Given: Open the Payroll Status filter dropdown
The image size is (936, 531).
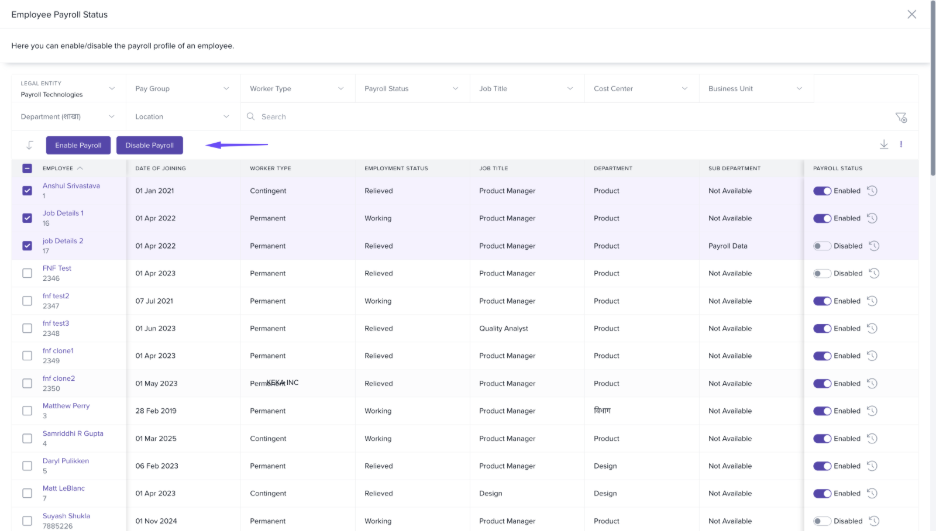Looking at the screenshot, I should click(x=411, y=88).
